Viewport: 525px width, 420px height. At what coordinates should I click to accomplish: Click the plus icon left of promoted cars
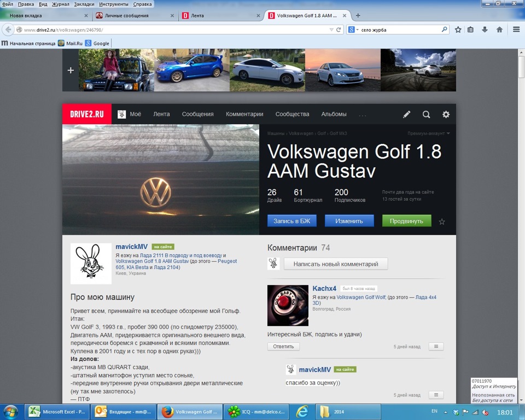[71, 71]
